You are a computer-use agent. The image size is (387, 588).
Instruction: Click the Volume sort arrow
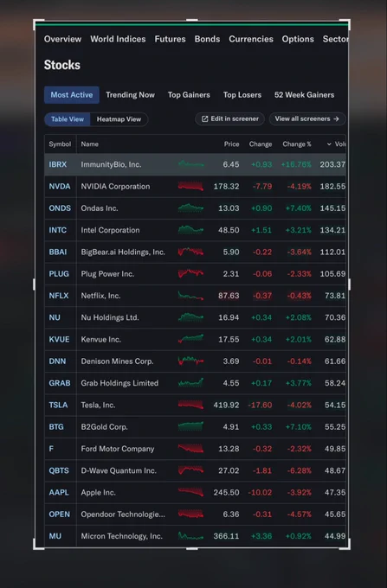click(329, 144)
